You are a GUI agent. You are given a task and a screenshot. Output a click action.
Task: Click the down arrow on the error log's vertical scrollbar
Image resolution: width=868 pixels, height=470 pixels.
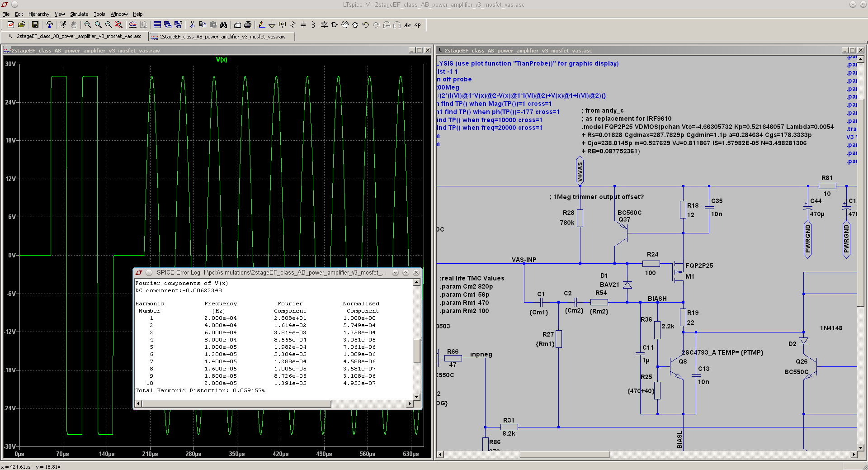[417, 397]
